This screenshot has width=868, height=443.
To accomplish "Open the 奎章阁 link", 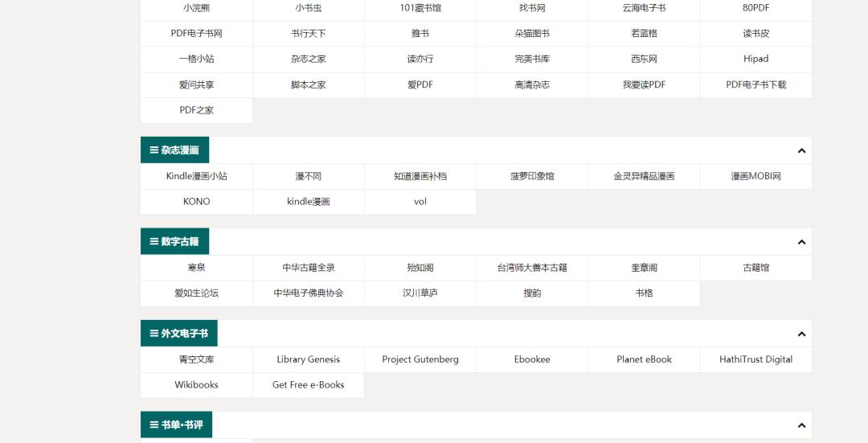I will (644, 268).
